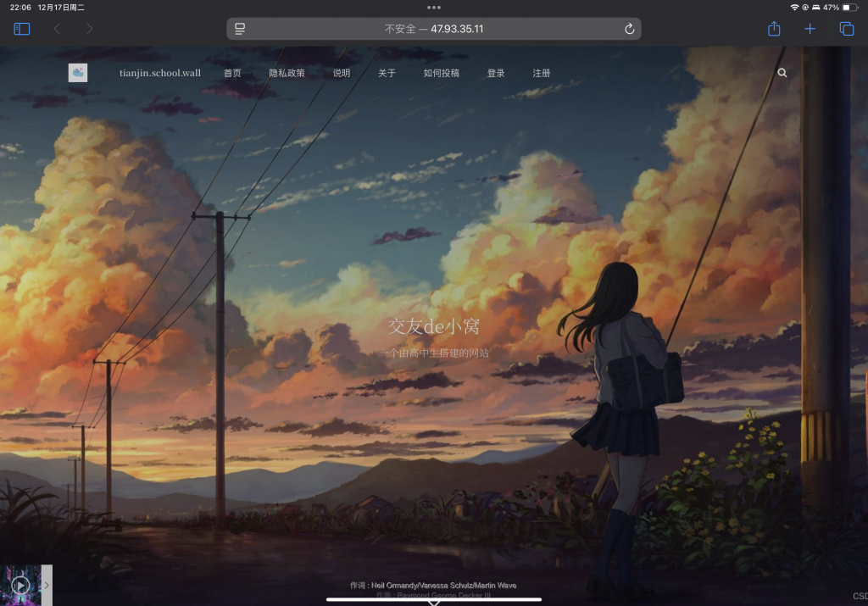Screen dimensions: 868x606
Task: Click the website search magnifier icon
Action: click(x=782, y=73)
